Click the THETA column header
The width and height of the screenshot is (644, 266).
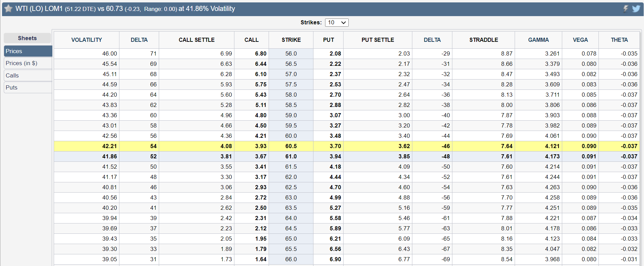click(619, 40)
